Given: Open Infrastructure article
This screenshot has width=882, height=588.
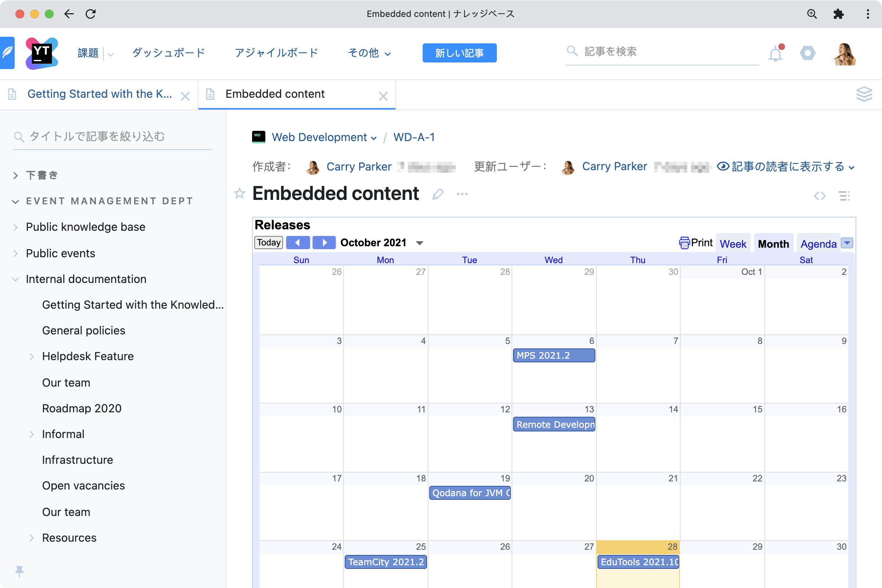Looking at the screenshot, I should click(x=77, y=460).
